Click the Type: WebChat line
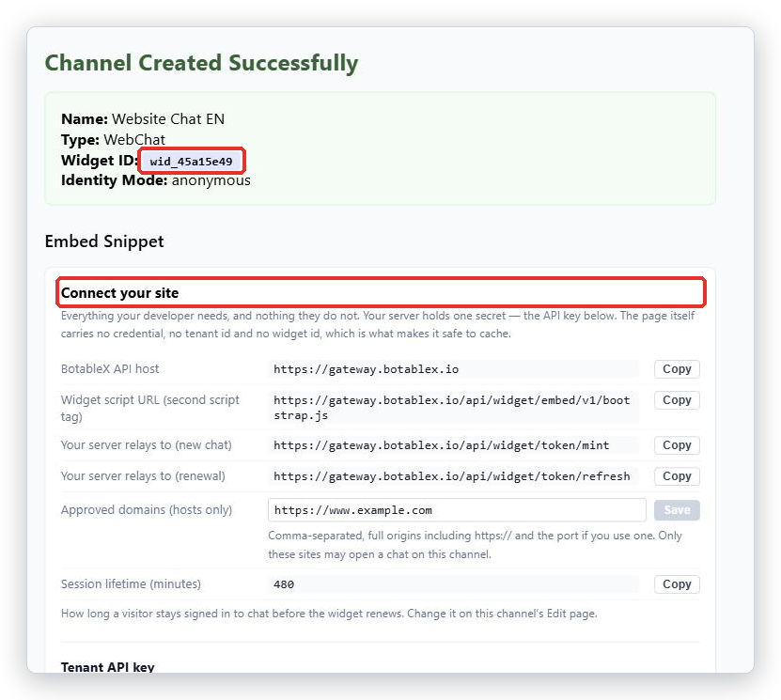Image resolution: width=781 pixels, height=700 pixels. (113, 139)
